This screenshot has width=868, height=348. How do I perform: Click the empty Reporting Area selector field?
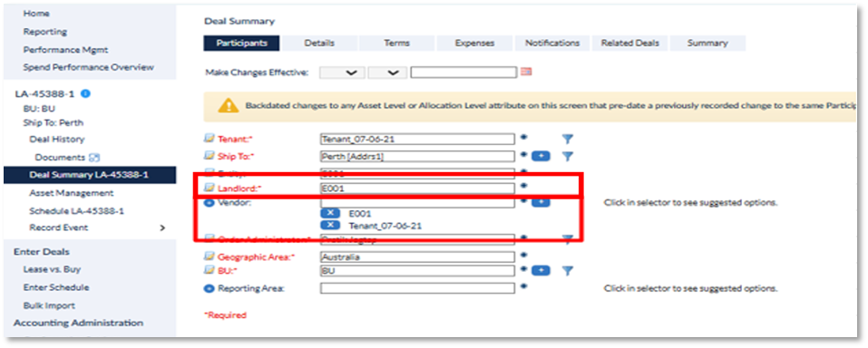417,289
